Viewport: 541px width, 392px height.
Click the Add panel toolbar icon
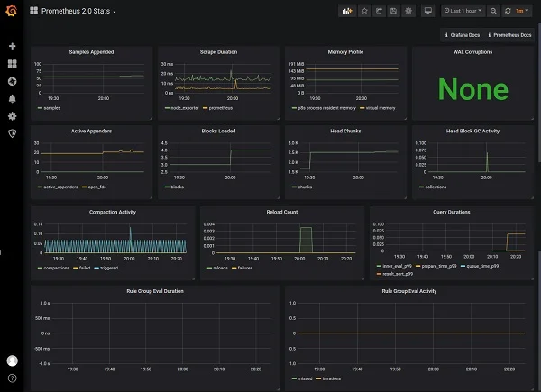click(x=347, y=11)
